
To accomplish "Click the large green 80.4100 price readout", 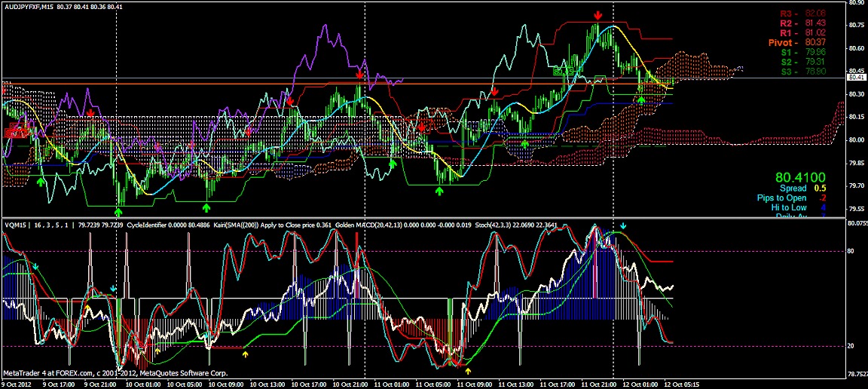I will [x=799, y=177].
